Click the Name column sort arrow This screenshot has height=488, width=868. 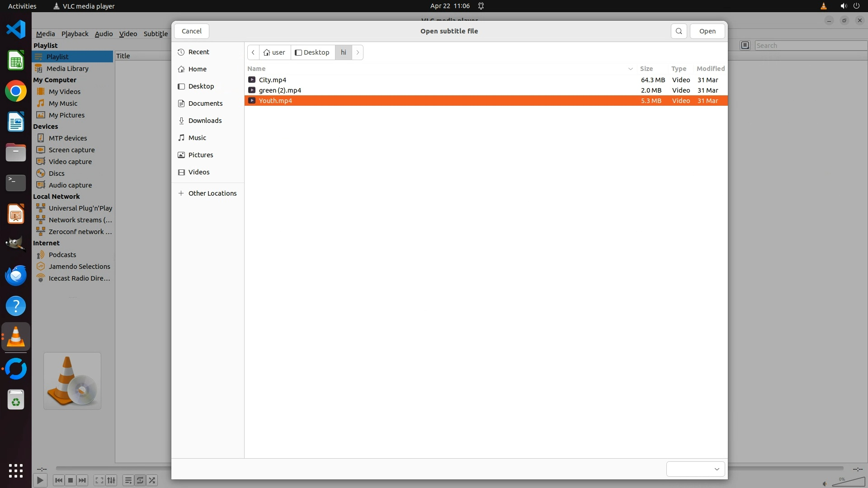point(630,69)
